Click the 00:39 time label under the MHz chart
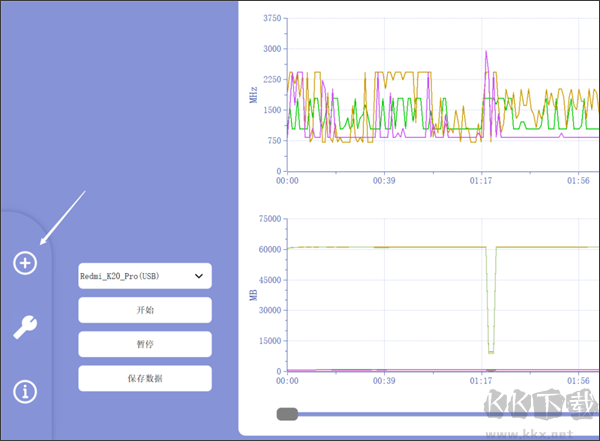 pyautogui.click(x=384, y=181)
